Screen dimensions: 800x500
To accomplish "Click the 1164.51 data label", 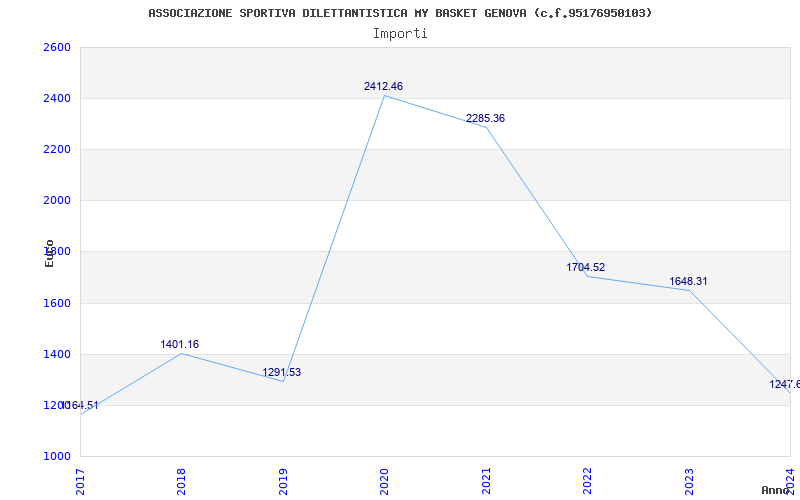I will coord(80,406).
